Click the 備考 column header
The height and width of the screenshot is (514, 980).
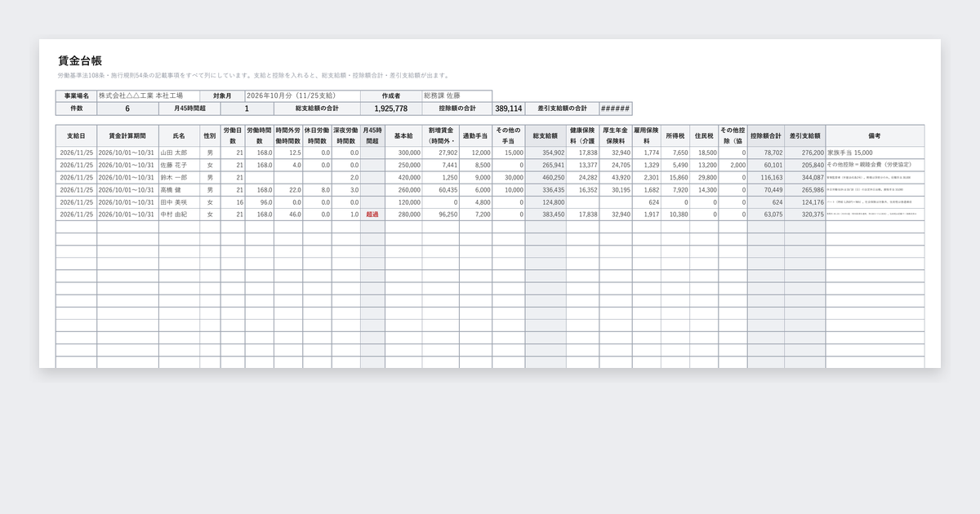coord(875,135)
